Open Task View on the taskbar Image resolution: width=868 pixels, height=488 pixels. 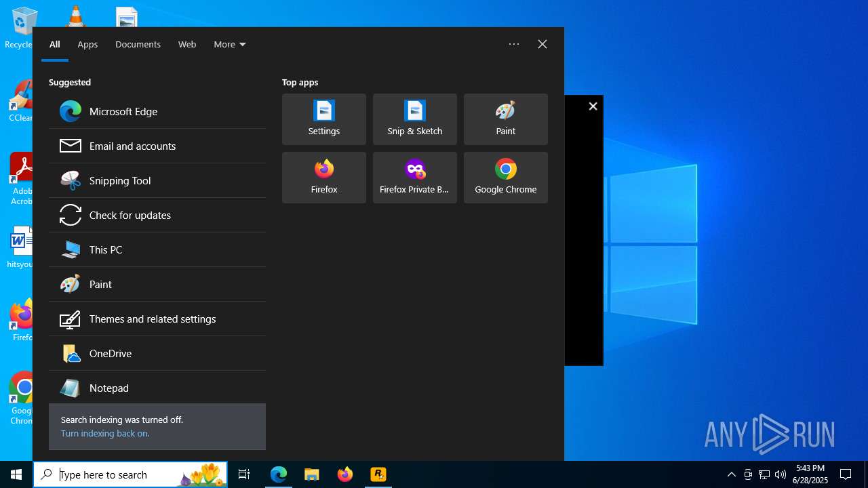(244, 474)
